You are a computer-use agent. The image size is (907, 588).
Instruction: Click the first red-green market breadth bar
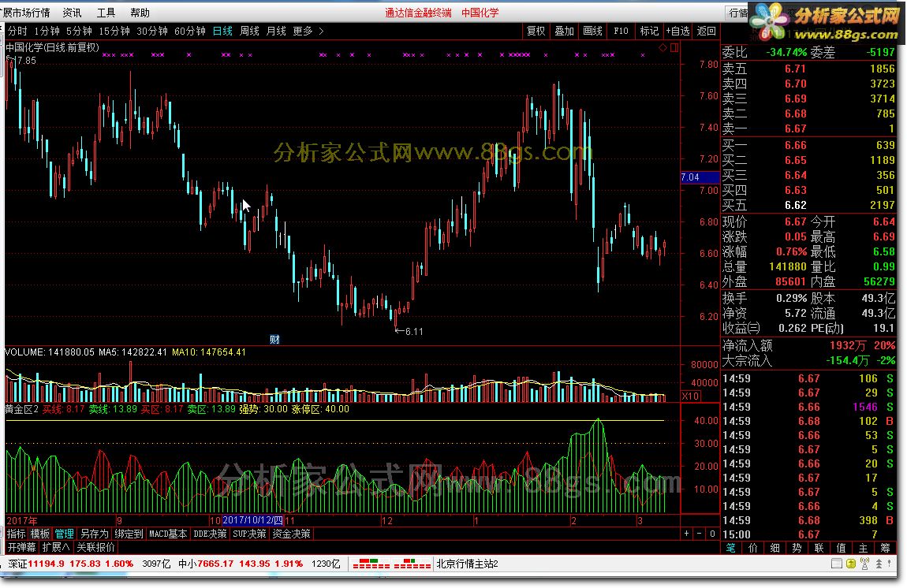(x=371, y=564)
